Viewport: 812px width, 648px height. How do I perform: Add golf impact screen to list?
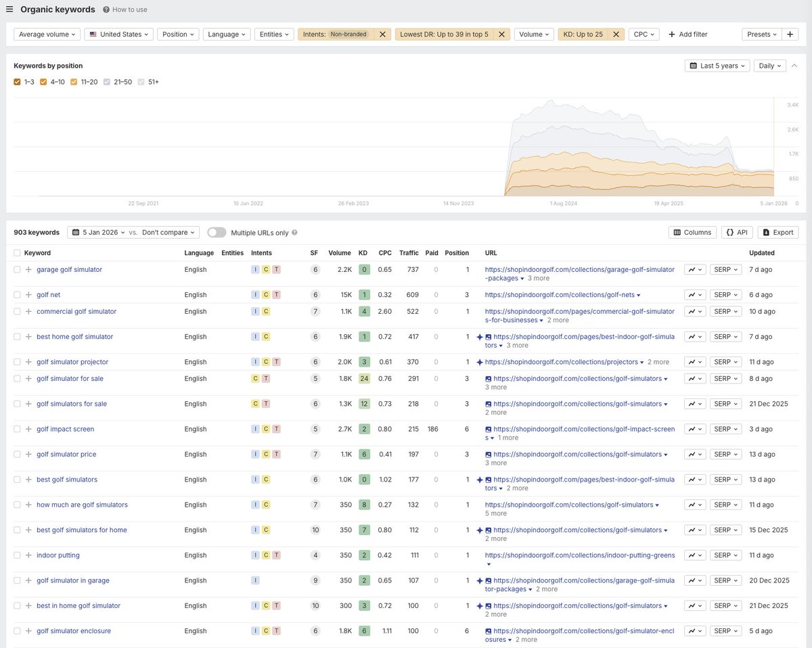[28, 429]
